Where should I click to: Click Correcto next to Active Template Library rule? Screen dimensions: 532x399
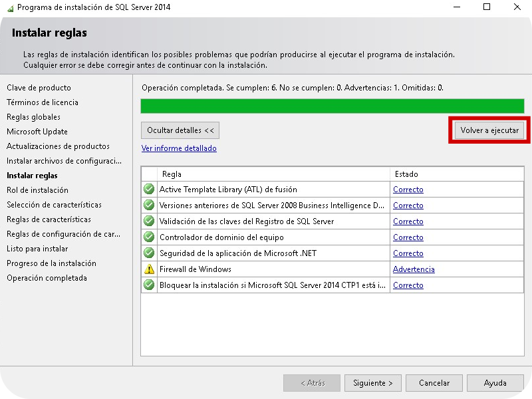408,189
